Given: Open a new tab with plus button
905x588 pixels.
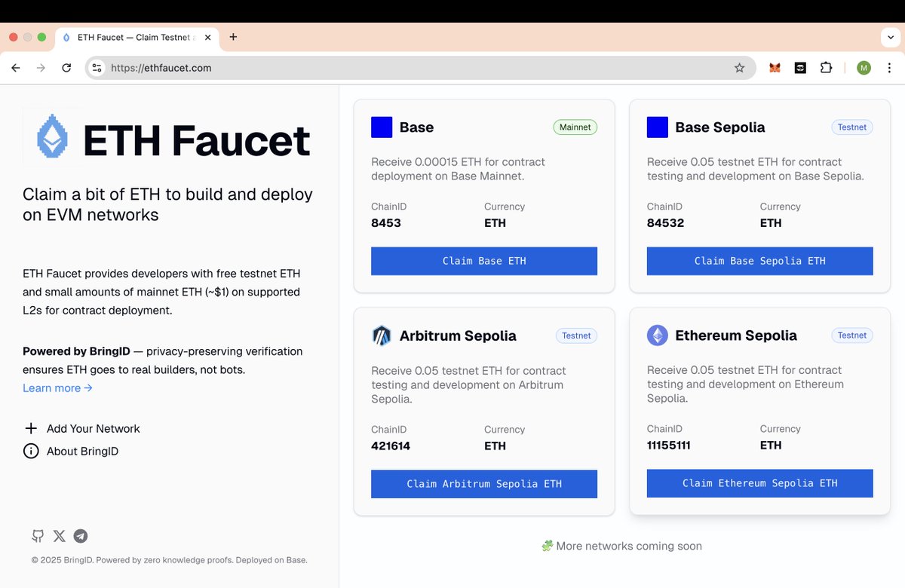Looking at the screenshot, I should click(233, 37).
